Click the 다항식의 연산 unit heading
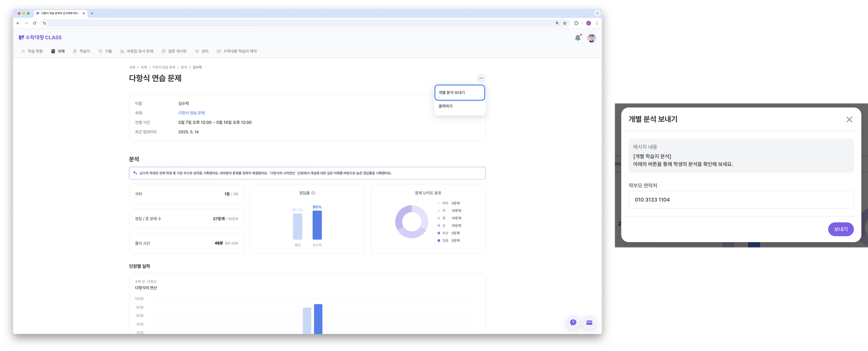Viewport: 868px width, 351px height. click(146, 288)
